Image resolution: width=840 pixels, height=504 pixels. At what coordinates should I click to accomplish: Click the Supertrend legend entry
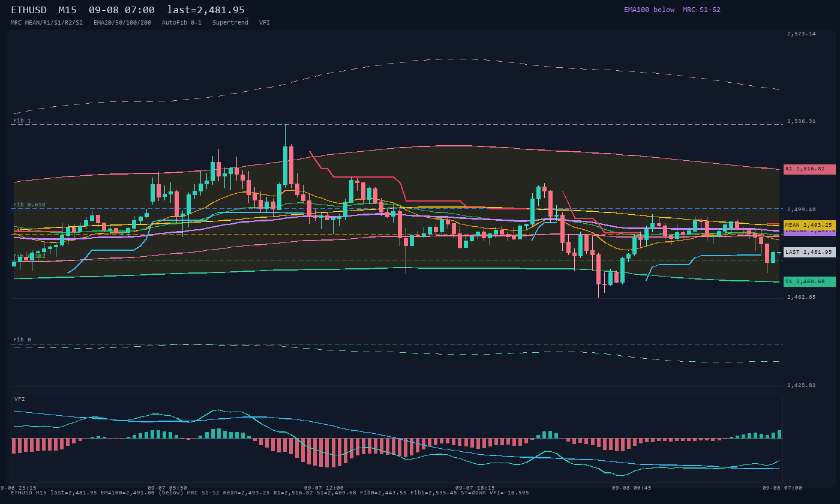(x=230, y=23)
